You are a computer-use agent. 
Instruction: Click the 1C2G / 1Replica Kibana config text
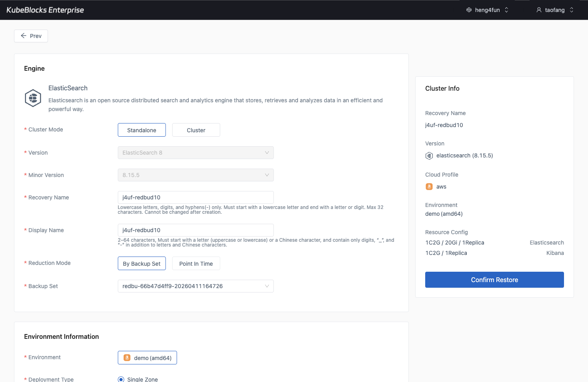pos(446,253)
